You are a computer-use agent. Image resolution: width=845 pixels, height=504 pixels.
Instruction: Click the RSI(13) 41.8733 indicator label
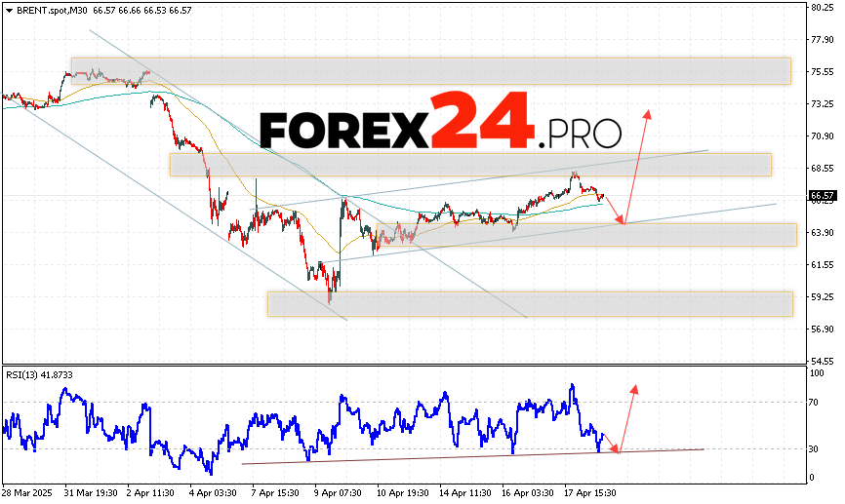click(39, 375)
